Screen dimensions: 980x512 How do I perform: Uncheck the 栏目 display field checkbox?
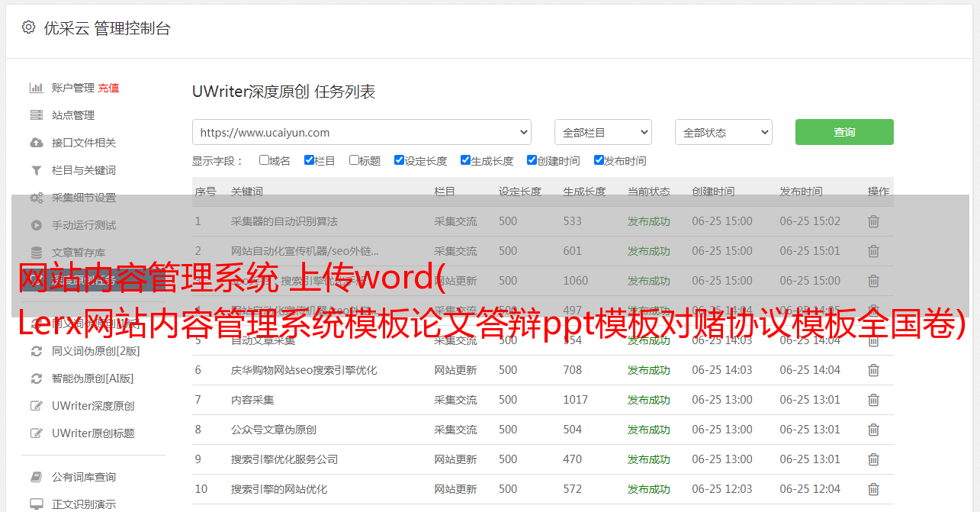point(309,160)
